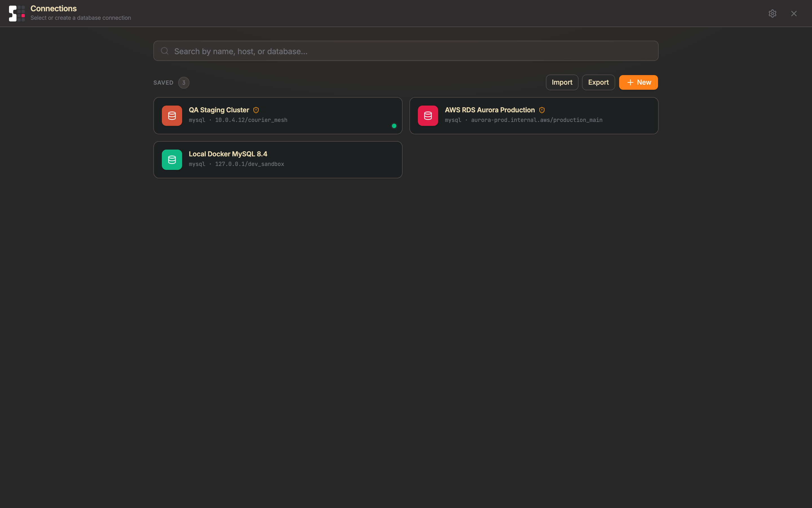
Task: Click shield warning icon on AWS RDS Aurora Production
Action: pos(542,110)
